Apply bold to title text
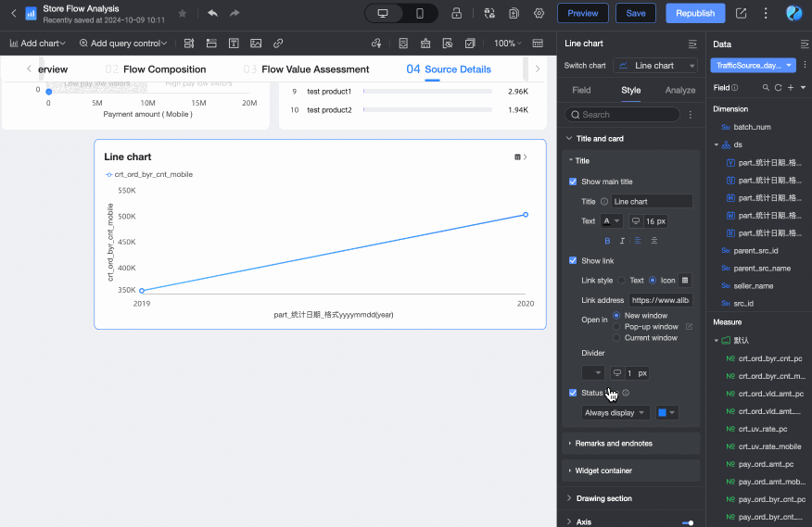 608,241
